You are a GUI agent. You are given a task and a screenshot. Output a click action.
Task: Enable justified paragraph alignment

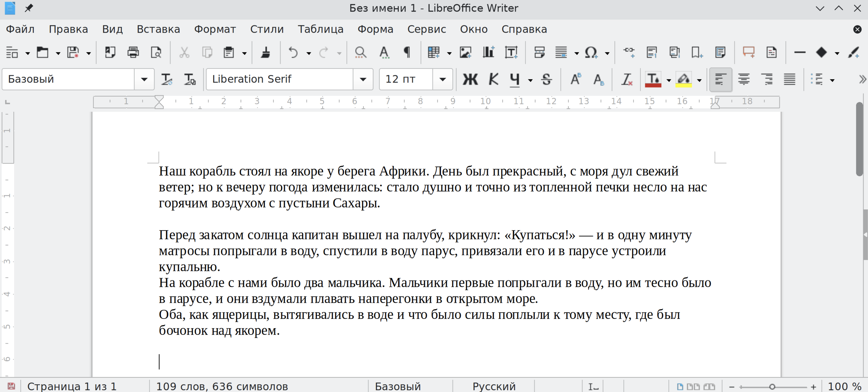click(789, 80)
